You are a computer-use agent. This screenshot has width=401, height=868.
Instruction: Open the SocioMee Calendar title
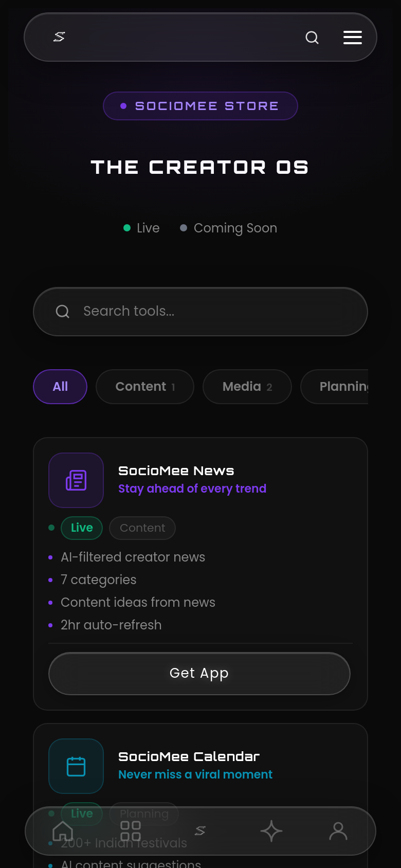[189, 756]
